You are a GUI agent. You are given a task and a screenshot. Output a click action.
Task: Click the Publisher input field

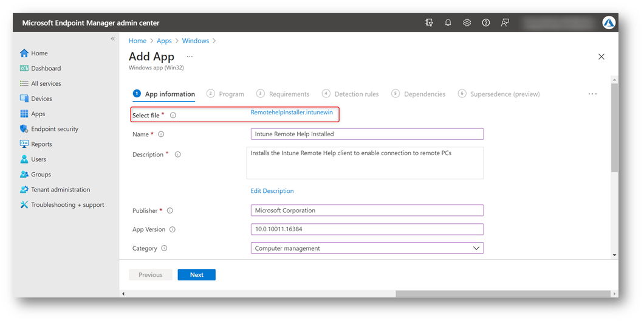(367, 210)
